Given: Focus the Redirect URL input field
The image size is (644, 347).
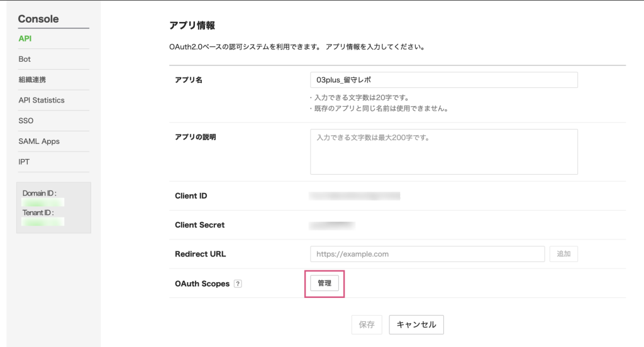Looking at the screenshot, I should tap(427, 254).
